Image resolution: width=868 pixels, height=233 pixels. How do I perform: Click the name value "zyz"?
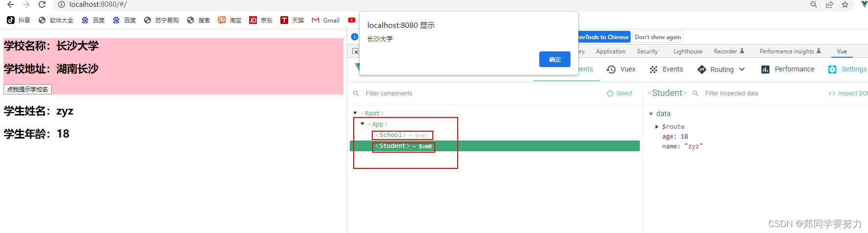coord(694,146)
